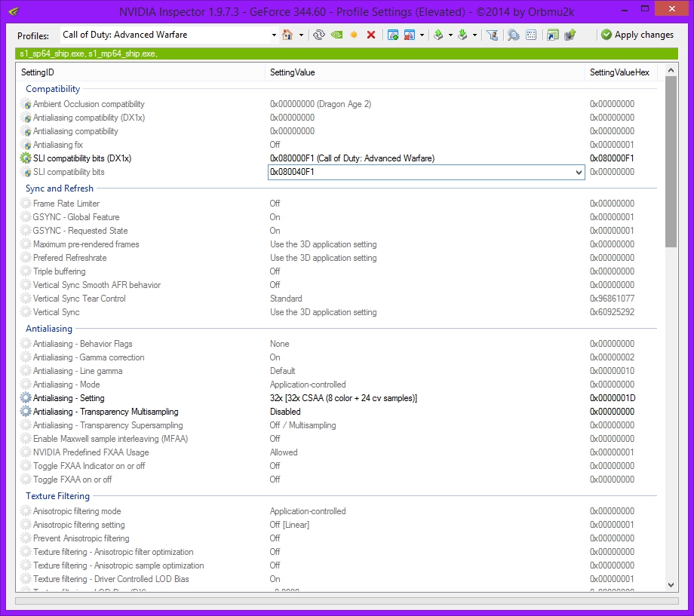Open the bit value editor grid icon

(x=531, y=35)
